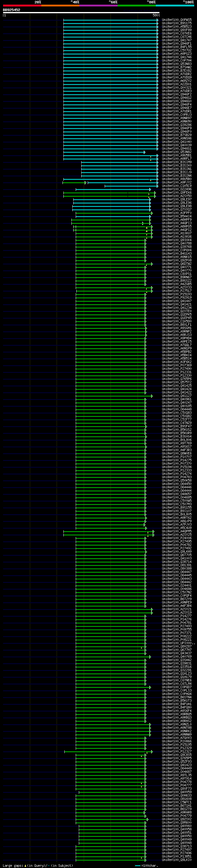Click hit label UniRef100_B3SIJ9
The image size is (197, 868).
pos(176,172)
